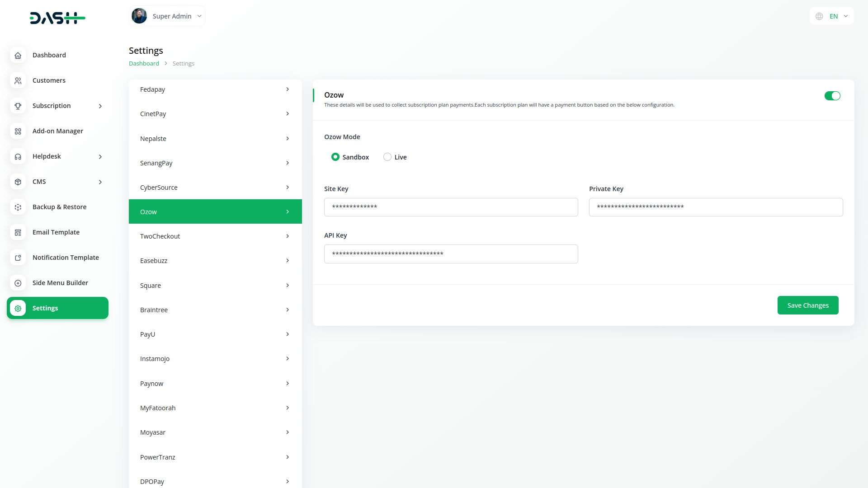Go to Dashboard via breadcrumb link
868x488 pixels.
pyautogui.click(x=144, y=64)
